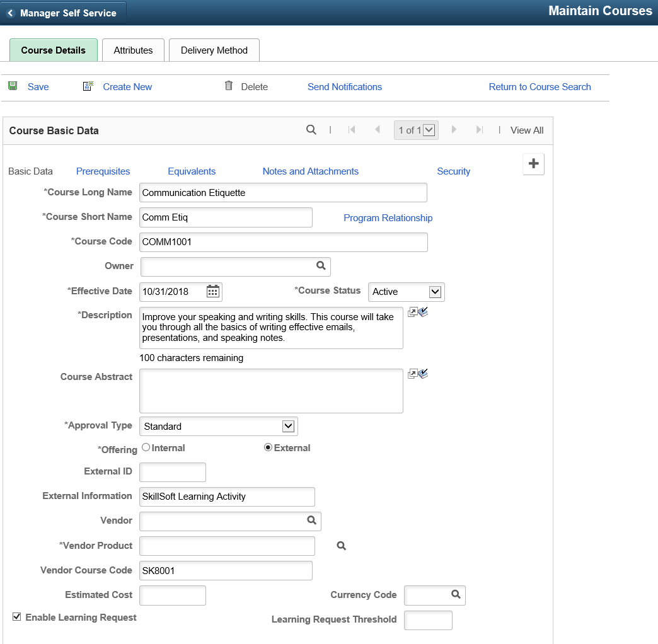Viewport: 658px width, 644px height.
Task: Click the Create New document icon
Action: click(x=88, y=86)
